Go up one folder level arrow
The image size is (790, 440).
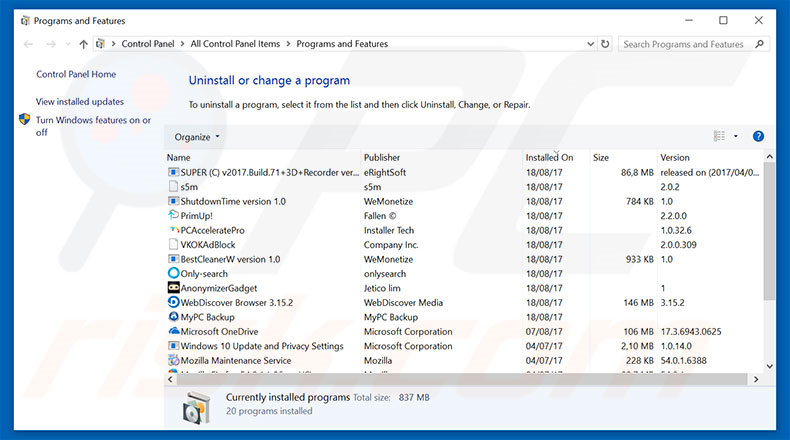coord(84,44)
